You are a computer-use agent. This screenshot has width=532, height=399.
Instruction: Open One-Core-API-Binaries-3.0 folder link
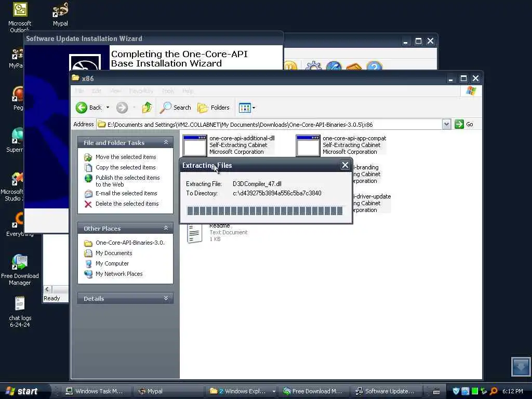point(130,243)
